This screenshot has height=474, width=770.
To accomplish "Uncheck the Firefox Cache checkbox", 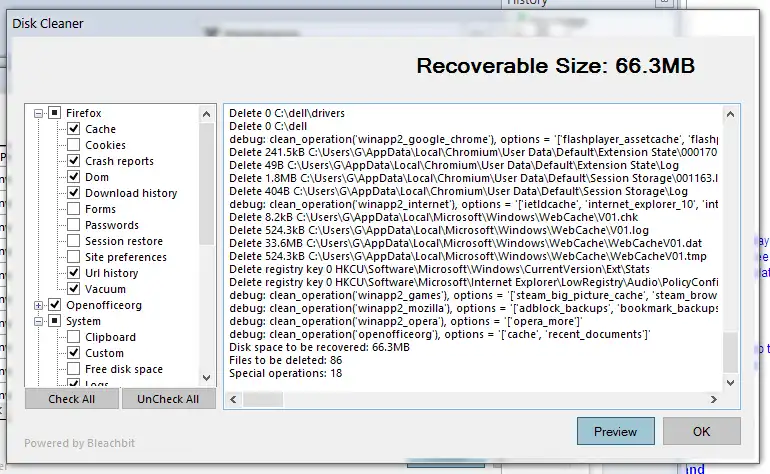I will pos(74,129).
